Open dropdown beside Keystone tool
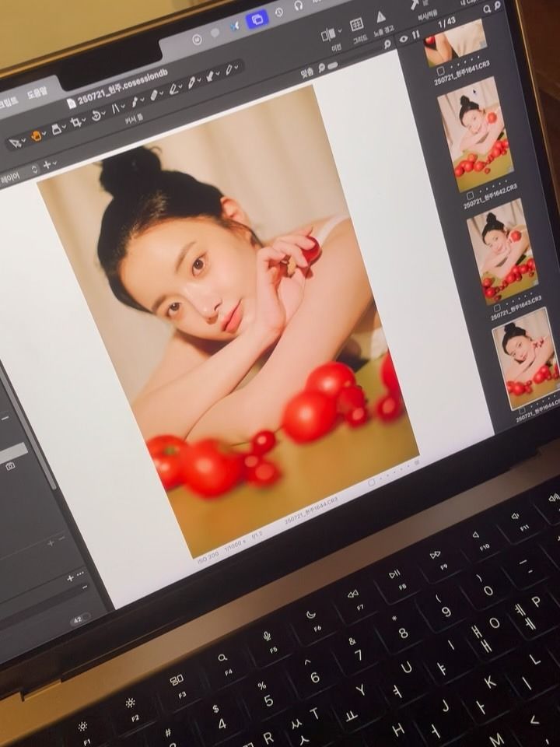The height and width of the screenshot is (747, 560). pos(123,107)
